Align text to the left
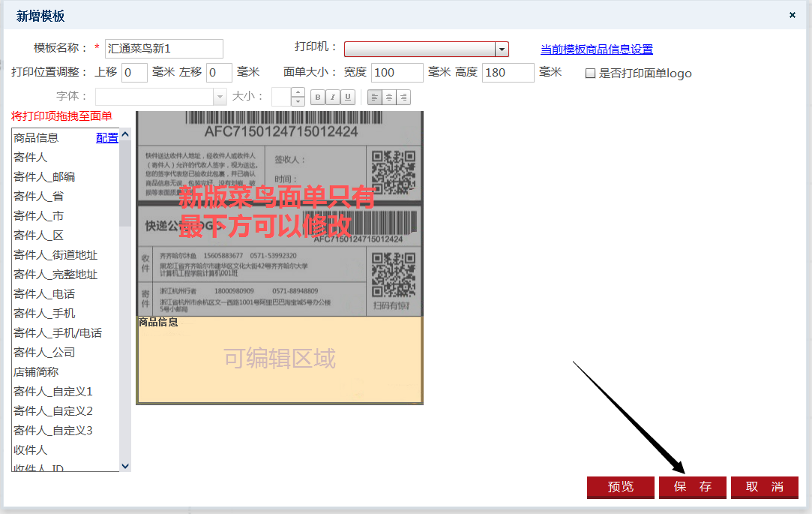The height and width of the screenshot is (514, 812). 374,97
